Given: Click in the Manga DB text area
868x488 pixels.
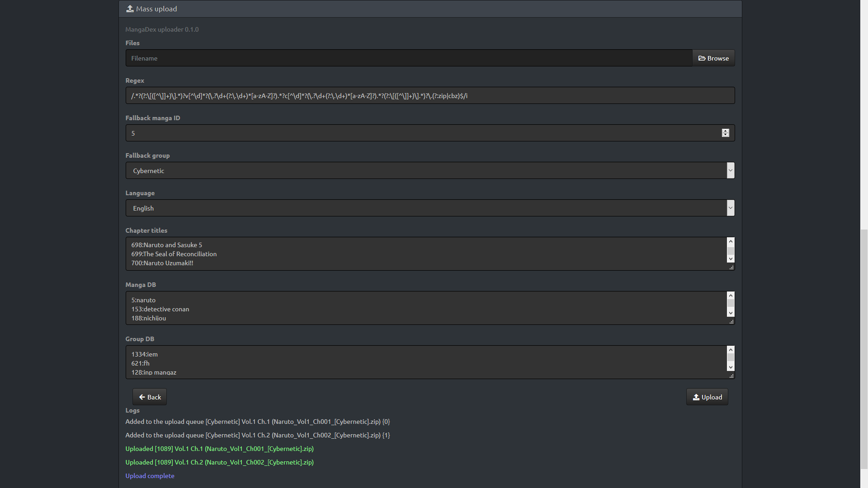Looking at the screenshot, I should click(x=425, y=308).
